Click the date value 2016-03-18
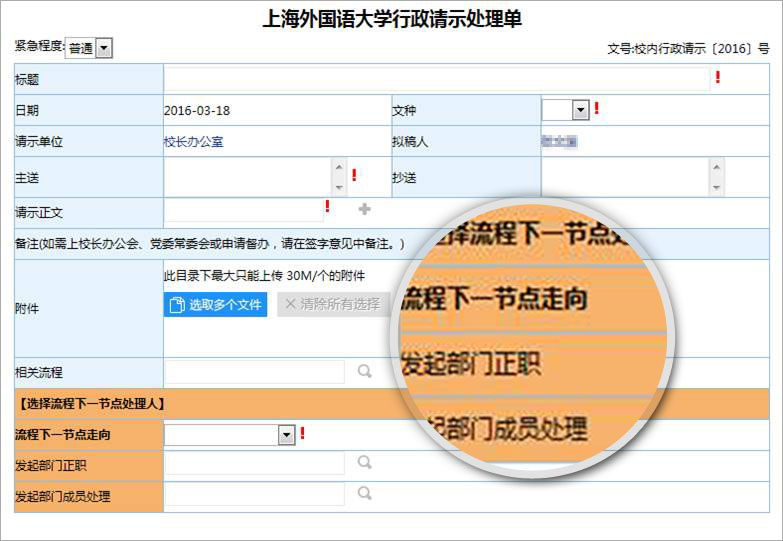This screenshot has width=783, height=541. pos(197,110)
